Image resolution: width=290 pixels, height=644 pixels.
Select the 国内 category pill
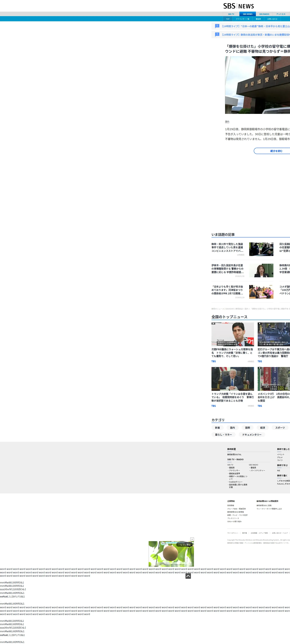pos(232,428)
